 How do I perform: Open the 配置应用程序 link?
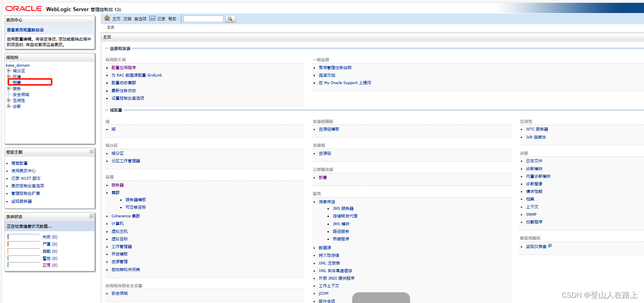coord(124,67)
